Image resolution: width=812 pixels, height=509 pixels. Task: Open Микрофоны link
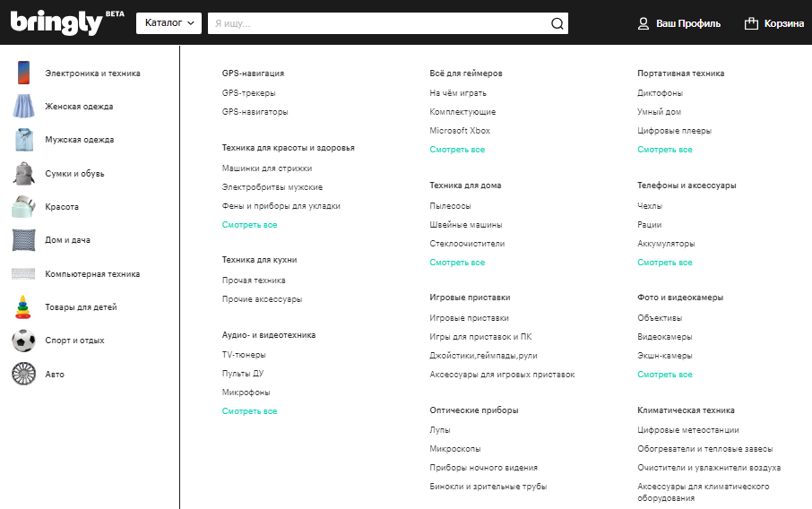point(246,392)
